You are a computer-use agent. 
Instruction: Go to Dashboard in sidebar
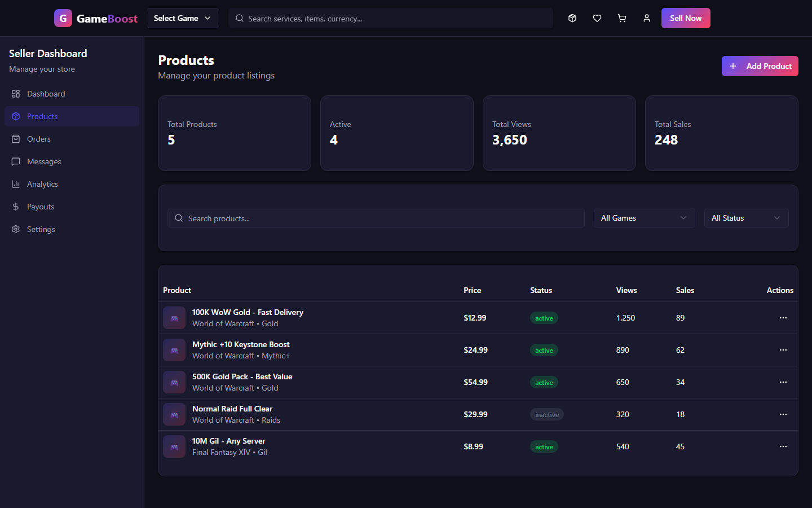coord(72,94)
